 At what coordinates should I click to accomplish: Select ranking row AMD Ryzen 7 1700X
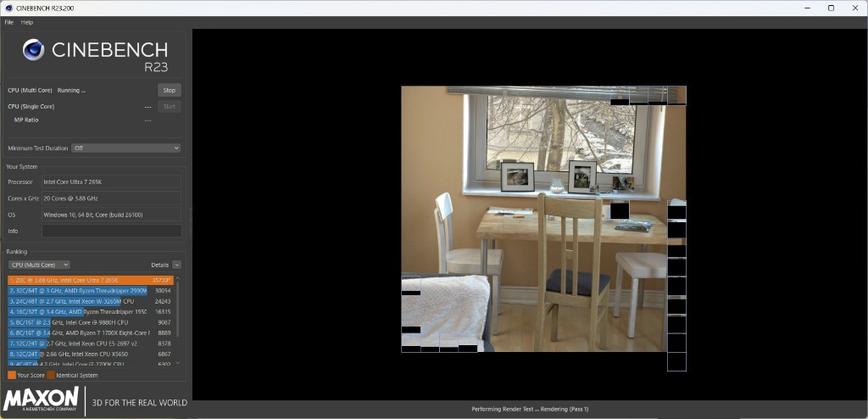coord(91,333)
